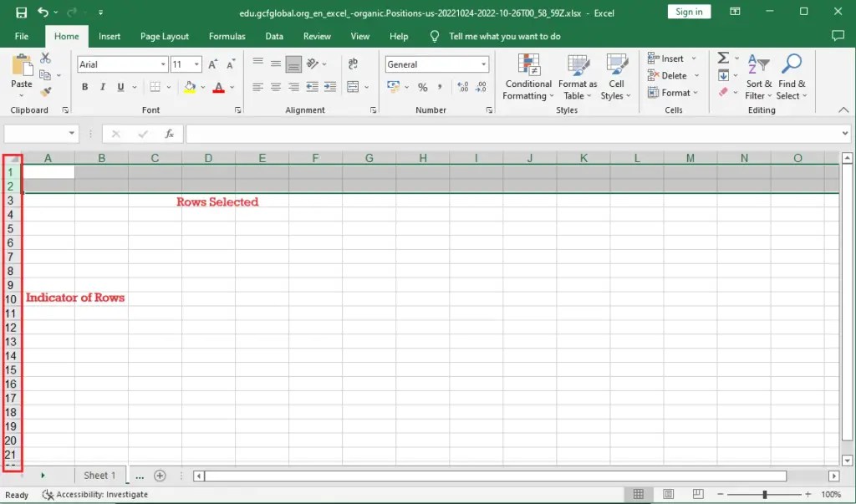
Task: Expand the Paste options arrow
Action: click(21, 96)
